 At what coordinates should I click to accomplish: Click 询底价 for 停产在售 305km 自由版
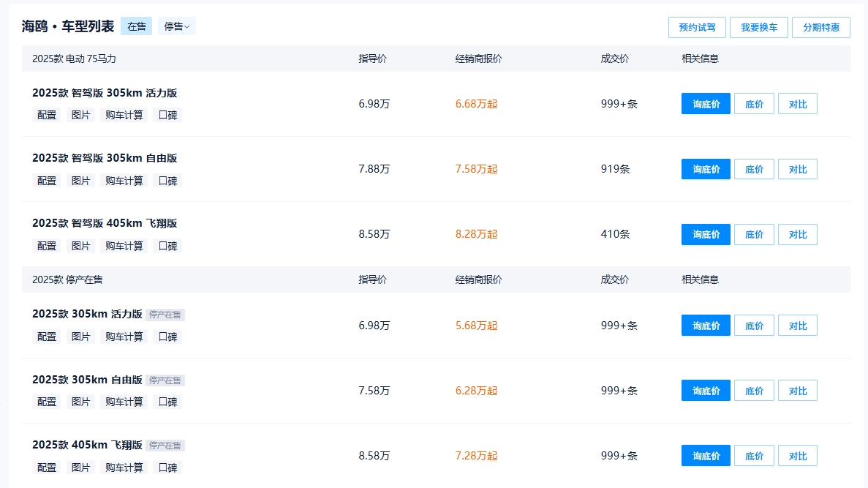[x=706, y=391]
